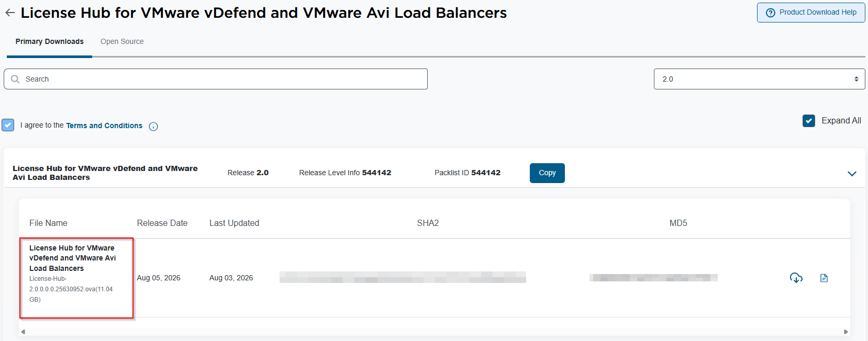868x341 pixels.
Task: Go back using the left arrow icon
Action: coord(10,13)
